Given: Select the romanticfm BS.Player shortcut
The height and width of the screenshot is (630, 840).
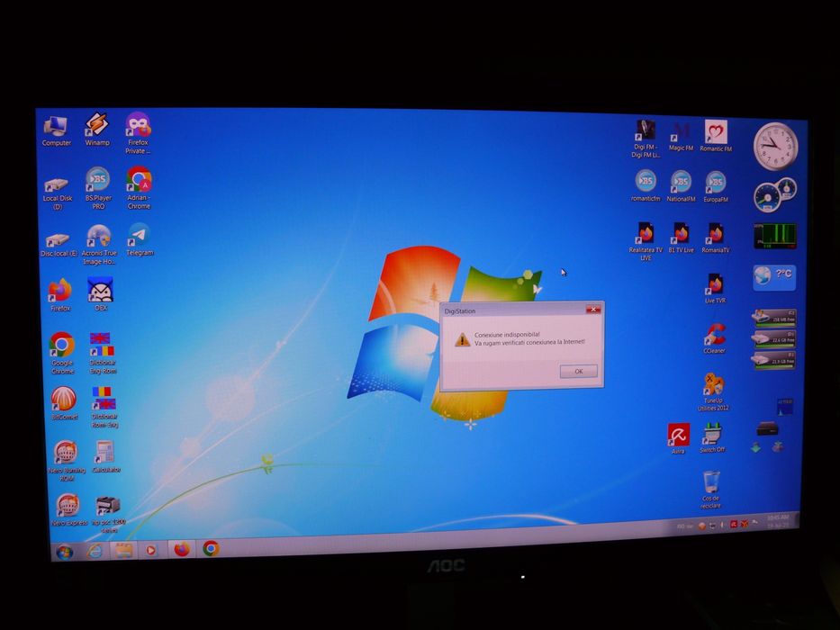Looking at the screenshot, I should pos(646,185).
